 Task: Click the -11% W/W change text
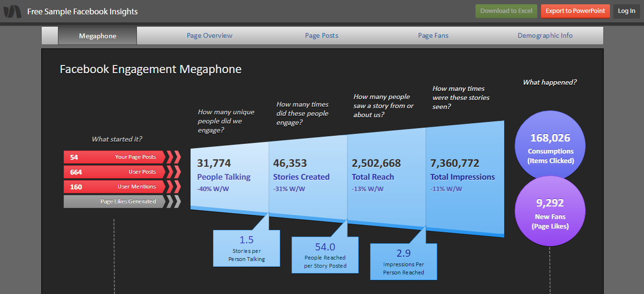[446, 189]
